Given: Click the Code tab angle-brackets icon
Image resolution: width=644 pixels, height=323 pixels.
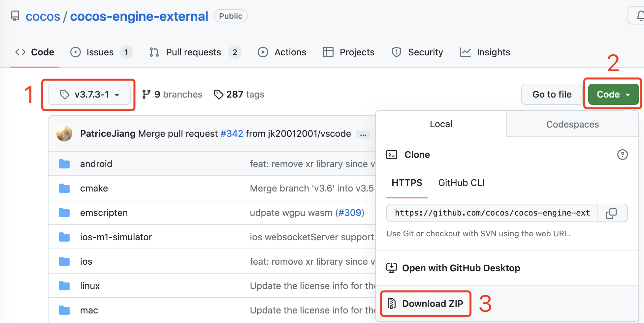Looking at the screenshot, I should pyautogui.click(x=20, y=52).
